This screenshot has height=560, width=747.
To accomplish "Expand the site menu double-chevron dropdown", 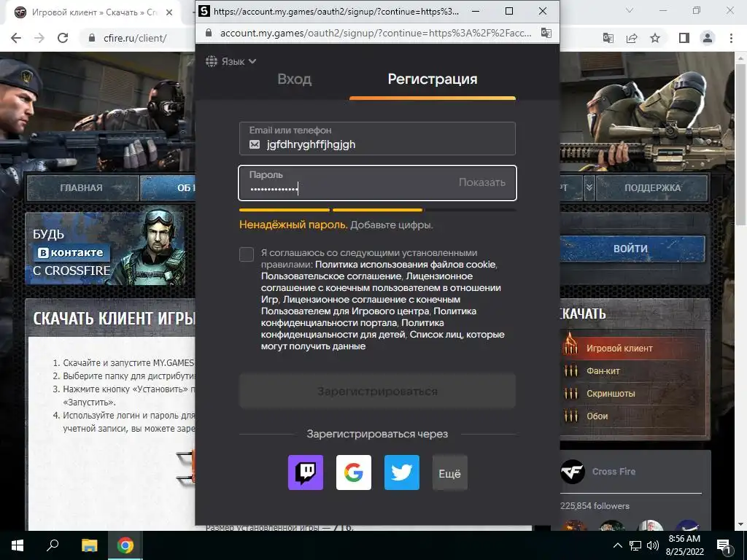I will click(589, 187).
